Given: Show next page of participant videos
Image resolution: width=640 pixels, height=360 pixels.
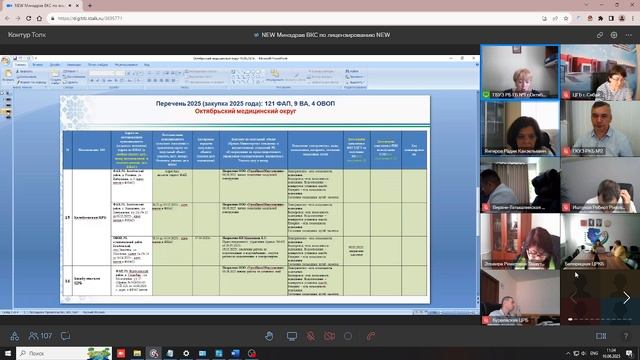Looking at the screenshot, I should [x=627, y=298].
